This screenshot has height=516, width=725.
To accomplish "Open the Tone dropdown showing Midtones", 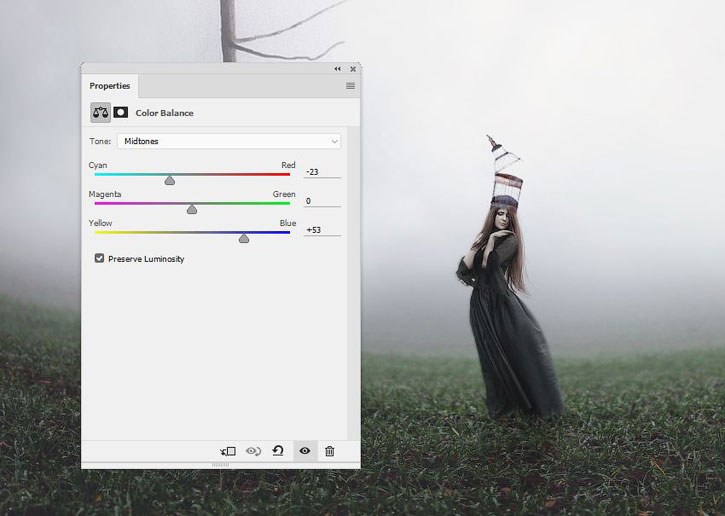I will click(229, 141).
